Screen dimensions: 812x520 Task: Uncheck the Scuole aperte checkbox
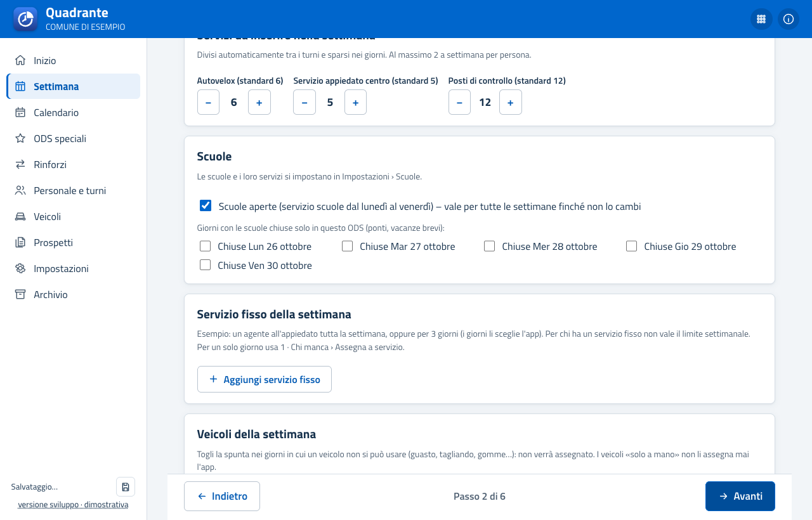coord(206,205)
